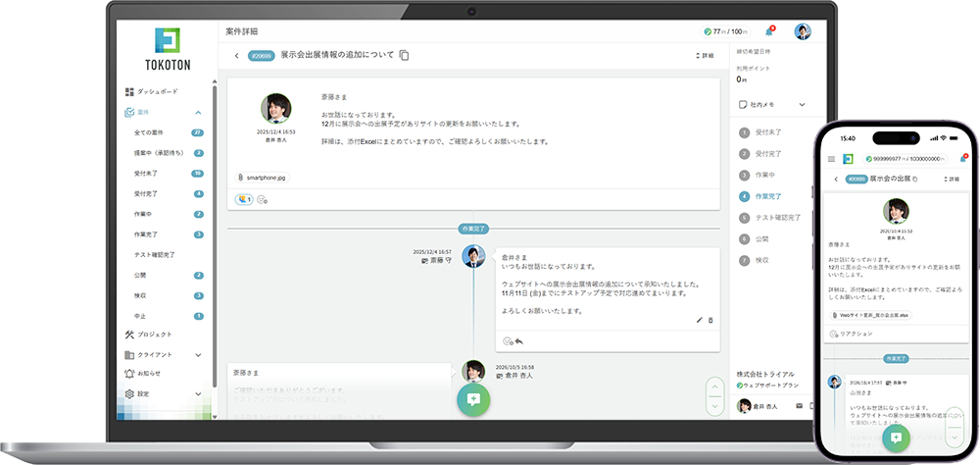Click the phone's points indicator

(906, 159)
